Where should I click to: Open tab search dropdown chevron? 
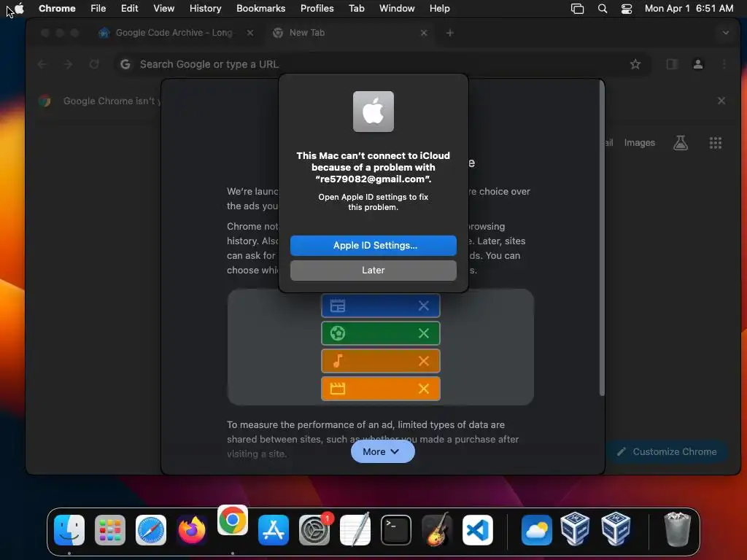click(x=726, y=33)
